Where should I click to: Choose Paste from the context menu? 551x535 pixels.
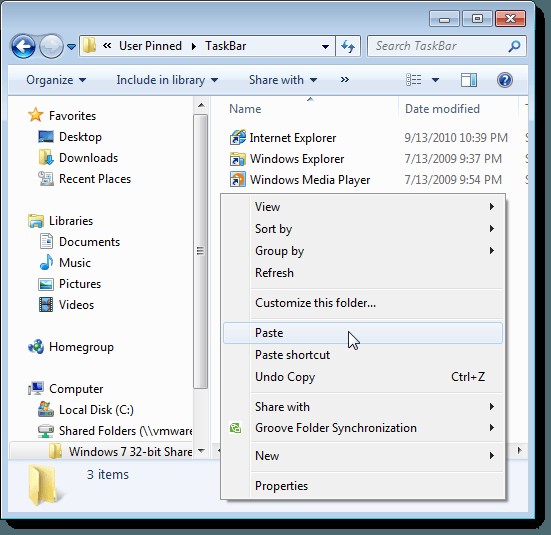[363, 333]
